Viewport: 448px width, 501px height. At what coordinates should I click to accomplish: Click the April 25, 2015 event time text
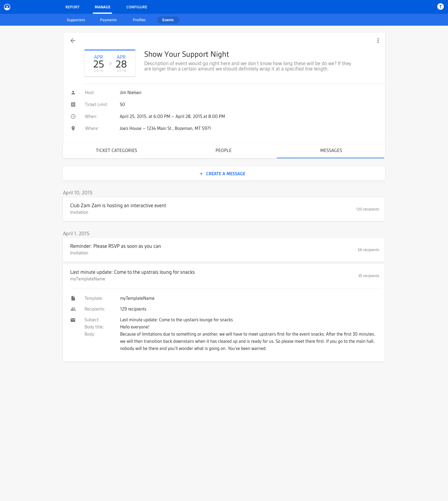pyautogui.click(x=172, y=116)
